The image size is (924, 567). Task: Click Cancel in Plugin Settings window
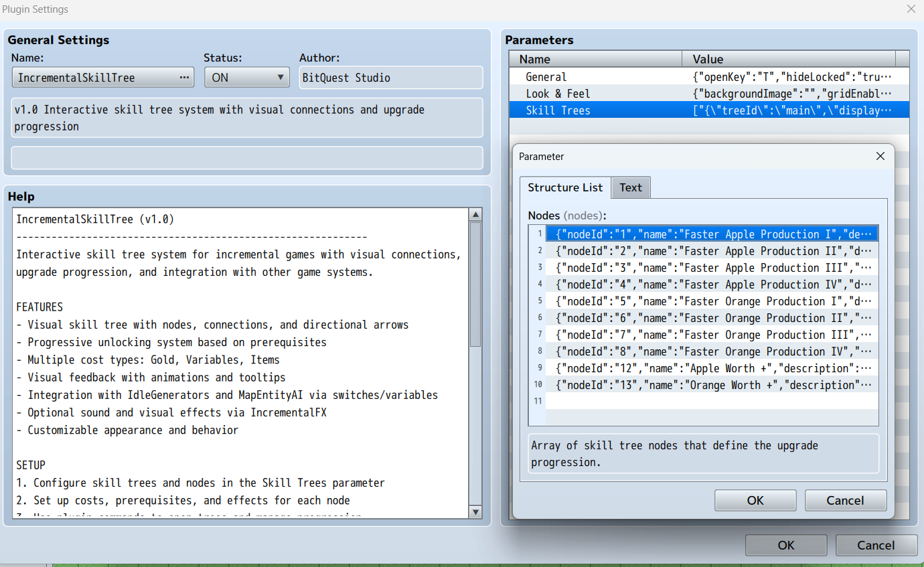876,545
